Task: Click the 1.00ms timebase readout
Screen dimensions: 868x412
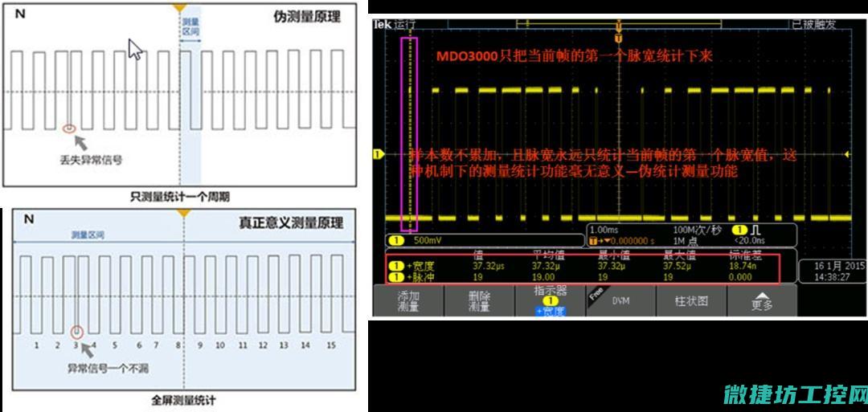Action: [604, 230]
